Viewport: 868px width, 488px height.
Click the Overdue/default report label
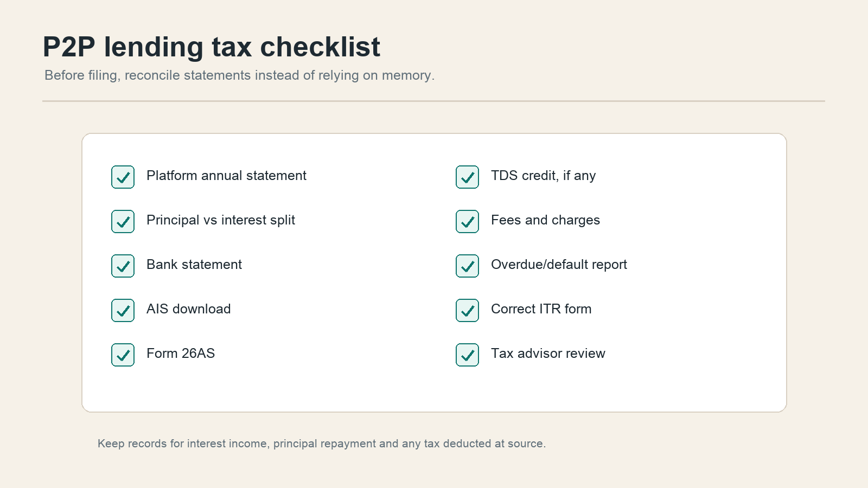tap(559, 265)
